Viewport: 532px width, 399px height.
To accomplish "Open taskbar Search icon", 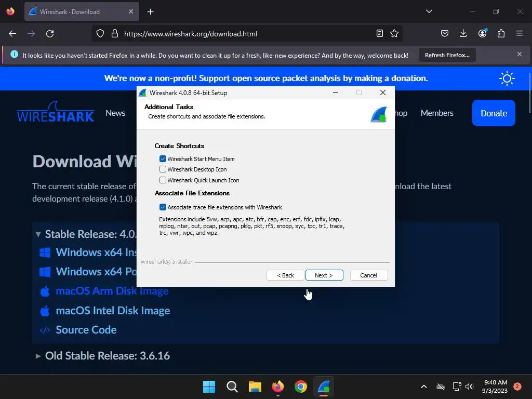I will point(232,387).
